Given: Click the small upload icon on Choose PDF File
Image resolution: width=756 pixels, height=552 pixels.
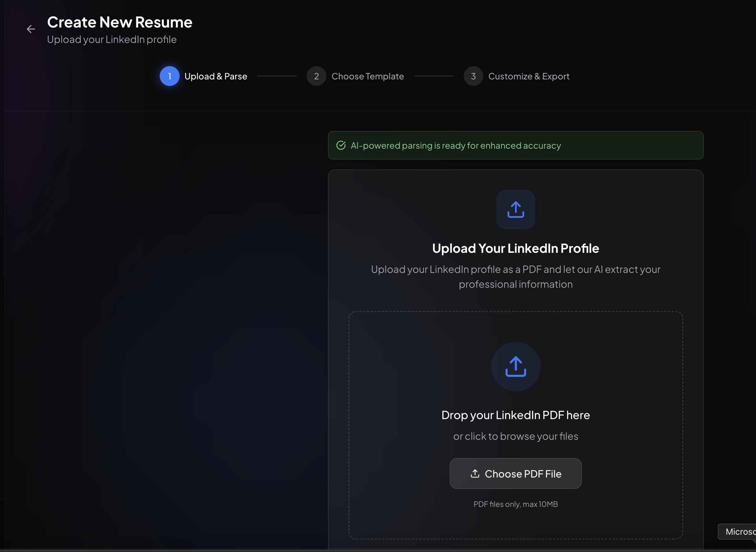Looking at the screenshot, I should click(x=475, y=473).
